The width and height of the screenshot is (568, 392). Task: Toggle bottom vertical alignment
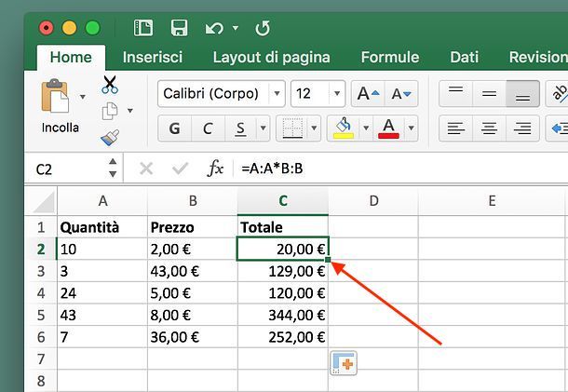pos(522,94)
